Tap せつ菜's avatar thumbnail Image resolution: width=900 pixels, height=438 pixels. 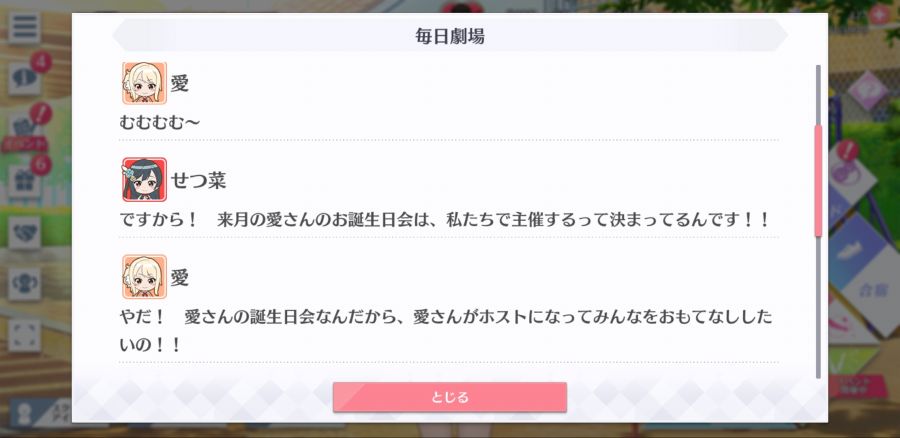(x=145, y=180)
